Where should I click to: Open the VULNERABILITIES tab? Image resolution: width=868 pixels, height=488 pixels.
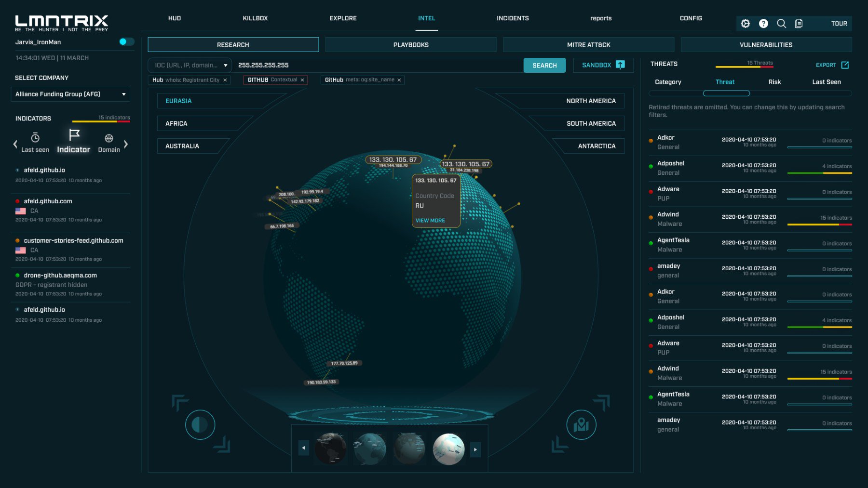click(766, 45)
